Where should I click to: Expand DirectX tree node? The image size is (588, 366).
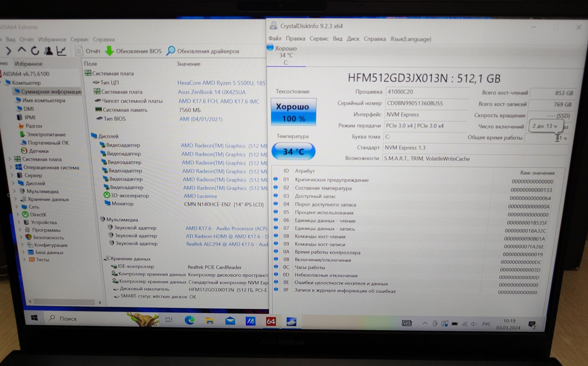click(19, 214)
